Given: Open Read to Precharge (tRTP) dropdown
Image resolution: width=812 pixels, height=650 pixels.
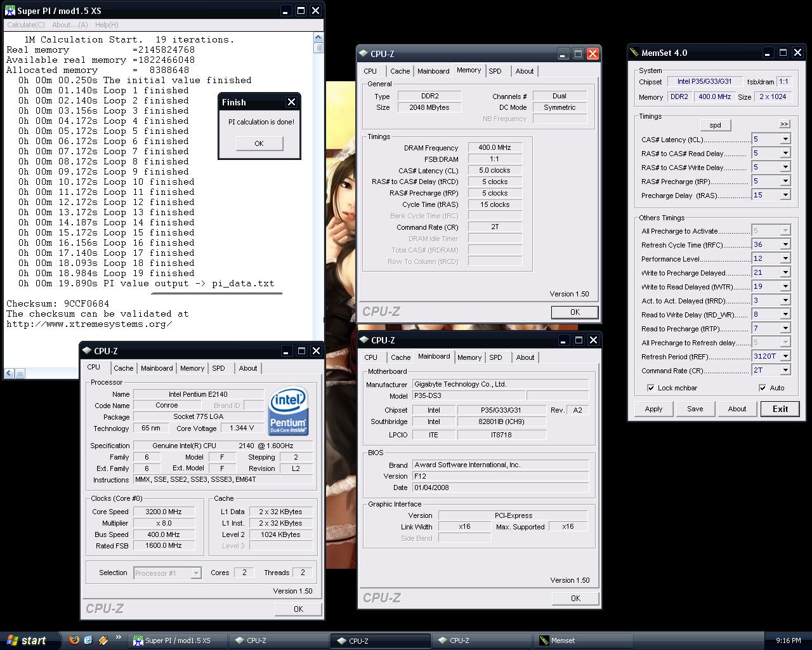Looking at the screenshot, I should pos(785,328).
